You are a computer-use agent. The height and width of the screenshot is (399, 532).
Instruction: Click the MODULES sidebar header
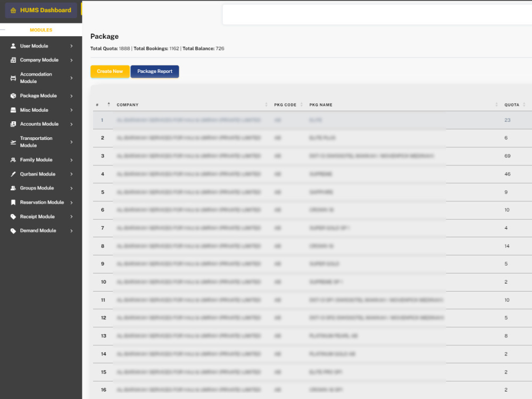tap(41, 30)
